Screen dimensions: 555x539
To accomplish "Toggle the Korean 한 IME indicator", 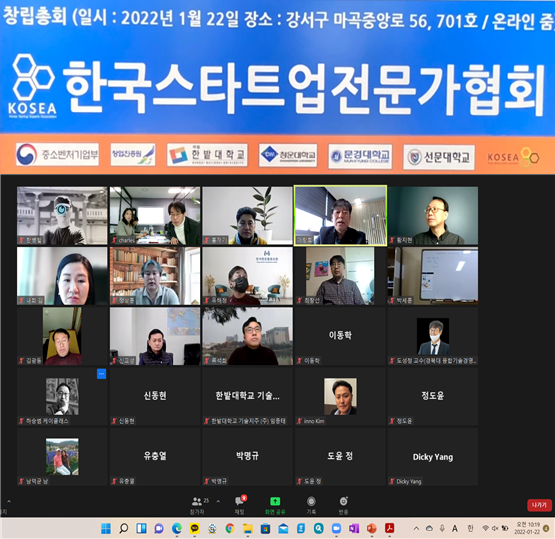I will pyautogui.click(x=470, y=528).
